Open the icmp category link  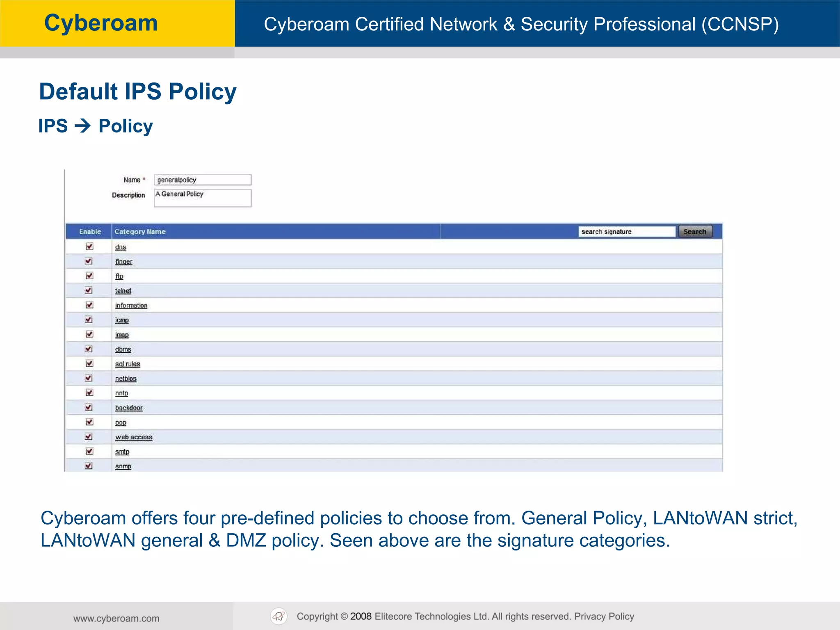click(x=122, y=320)
